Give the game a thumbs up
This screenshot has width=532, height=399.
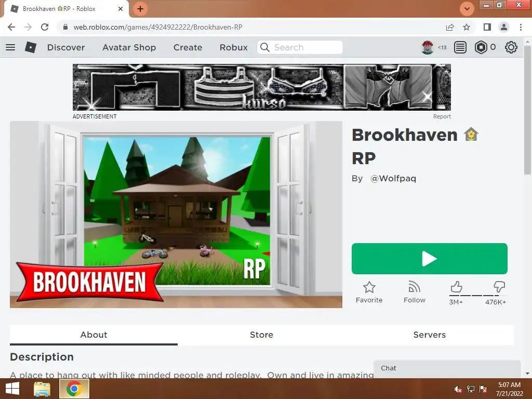(x=456, y=287)
